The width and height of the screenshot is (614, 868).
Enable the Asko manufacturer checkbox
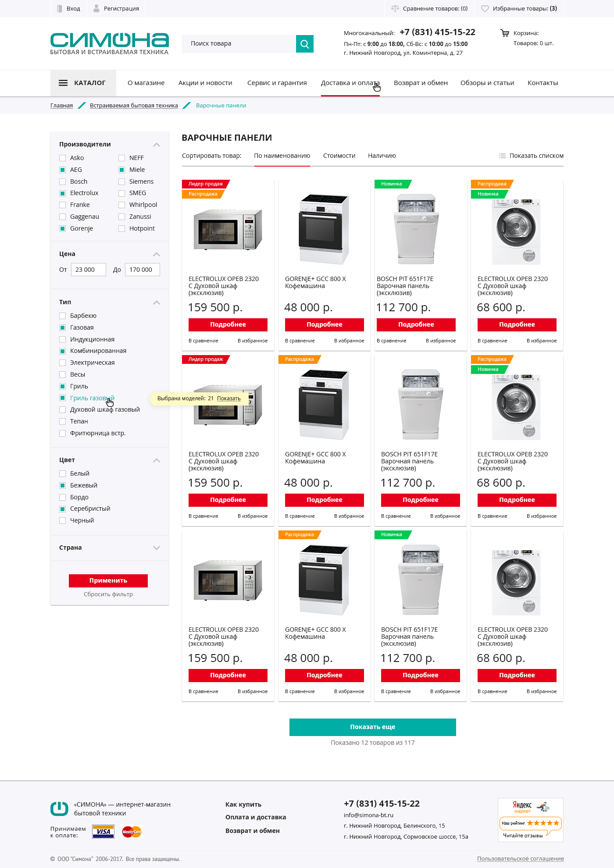(x=62, y=158)
